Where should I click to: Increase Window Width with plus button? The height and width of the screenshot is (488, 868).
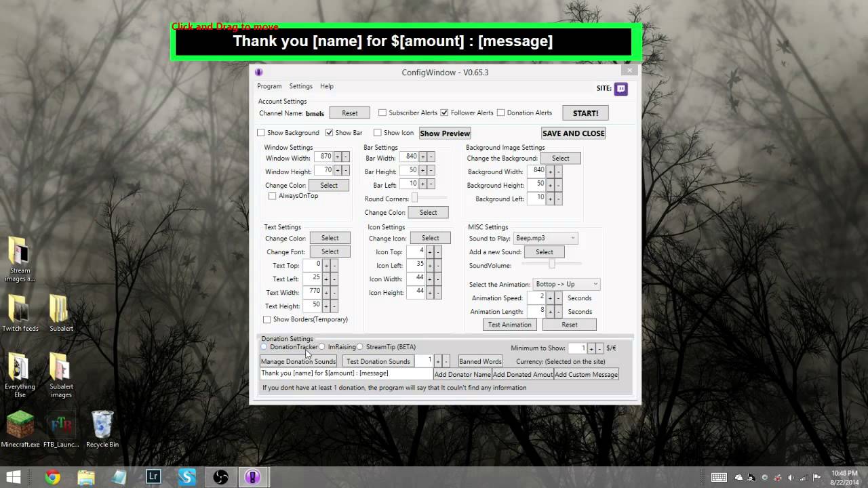pyautogui.click(x=337, y=157)
